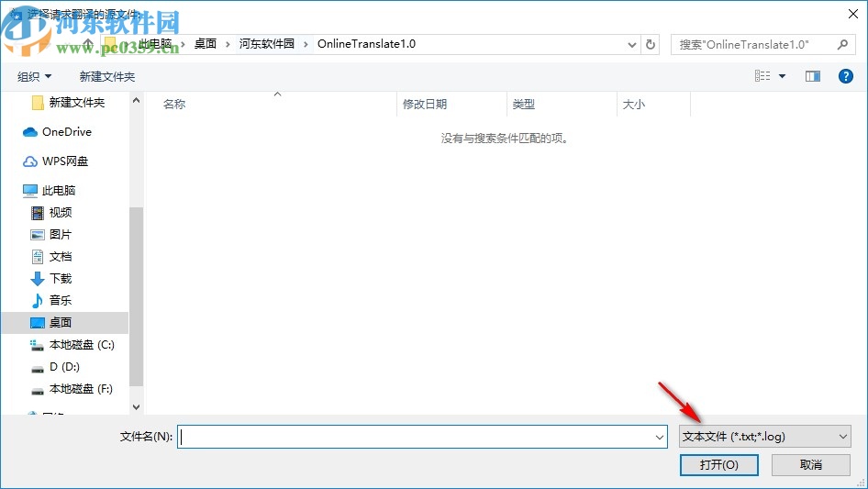
Task: Open the 组织 menu
Action: (34, 76)
